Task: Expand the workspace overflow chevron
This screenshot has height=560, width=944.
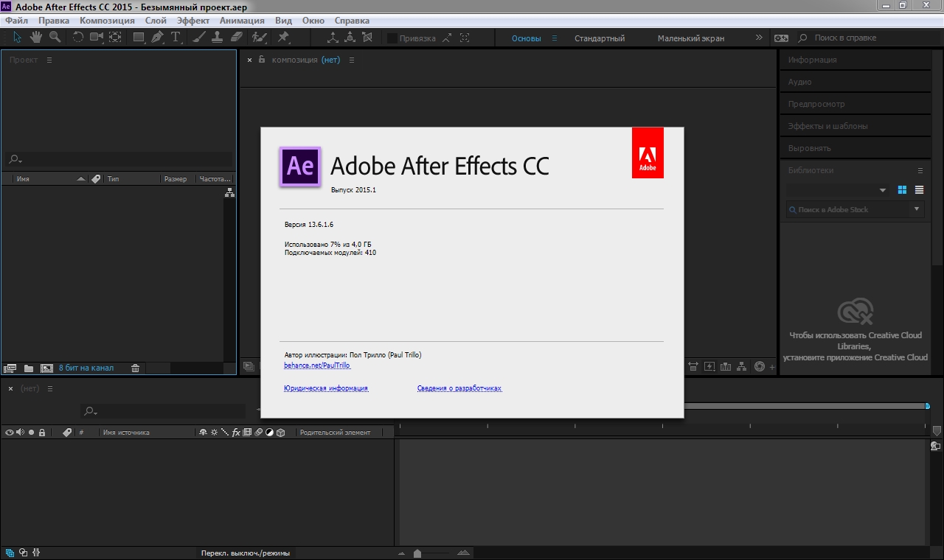Action: 759,38
